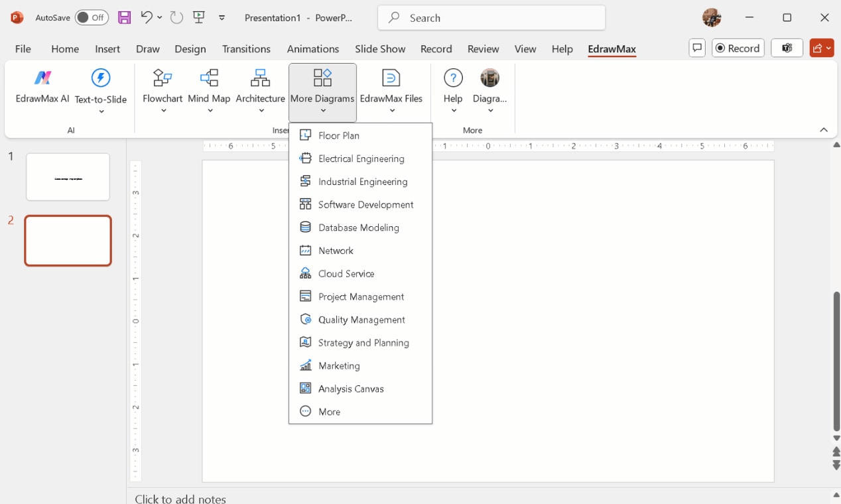Expand the Flowchart dropdown arrow
841x504 pixels.
coord(163,111)
